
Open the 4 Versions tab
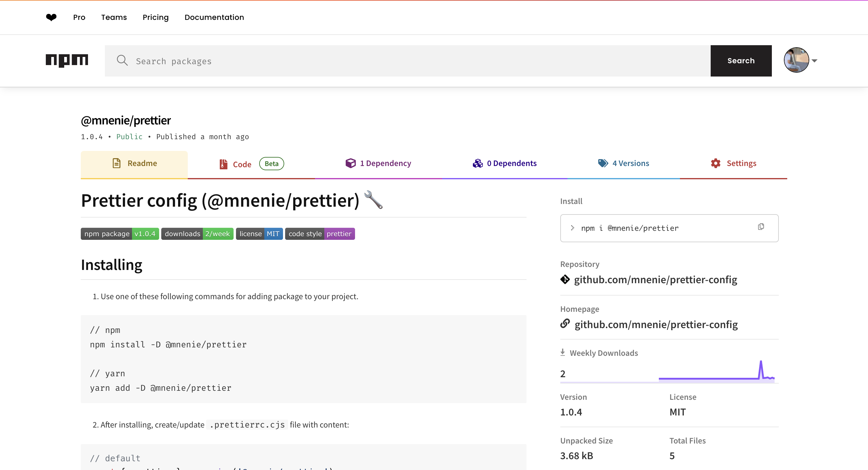(623, 163)
